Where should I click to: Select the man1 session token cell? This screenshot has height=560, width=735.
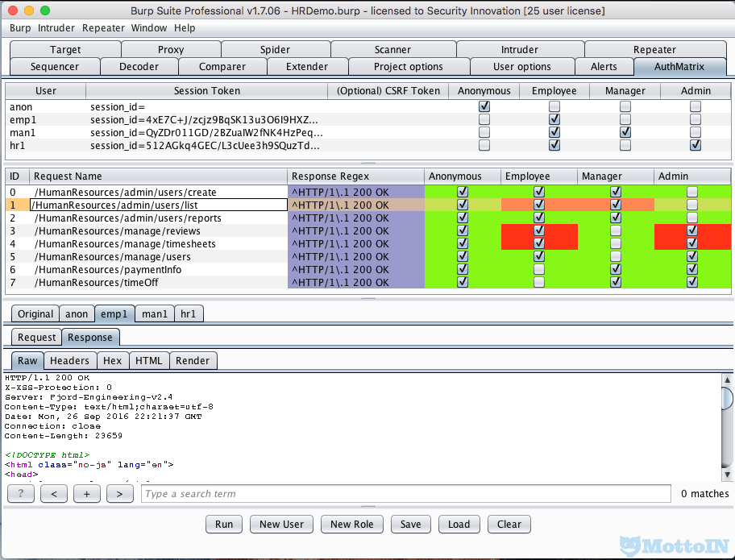(x=206, y=133)
